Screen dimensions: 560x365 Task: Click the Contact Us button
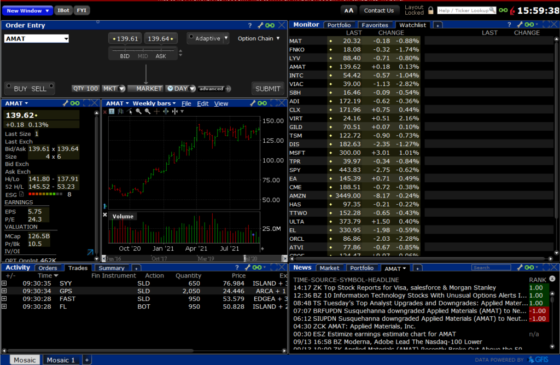[x=379, y=10]
